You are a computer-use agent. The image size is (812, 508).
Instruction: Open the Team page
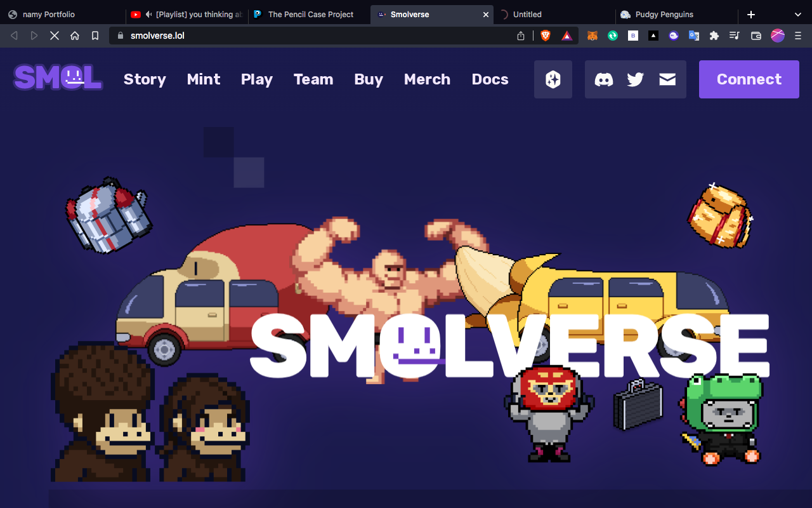coord(313,79)
